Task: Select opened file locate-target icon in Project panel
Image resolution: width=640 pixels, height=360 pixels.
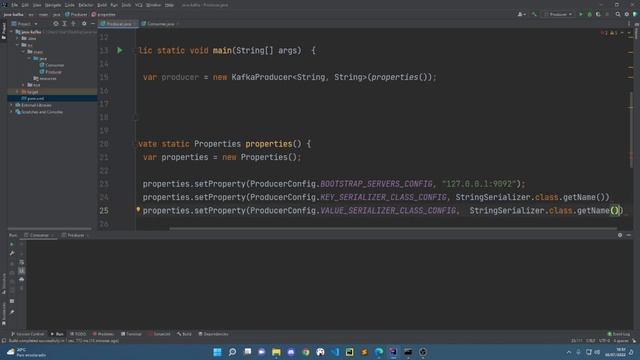Action: pos(56,24)
